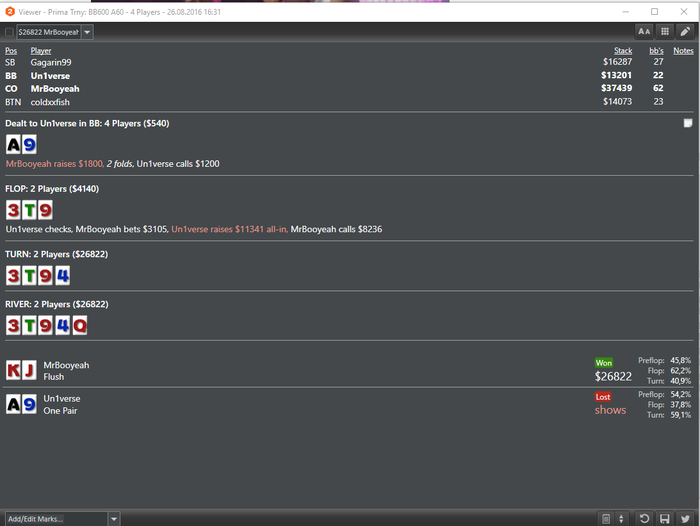Click the font size AA icon
This screenshot has width=700, height=526.
(644, 31)
